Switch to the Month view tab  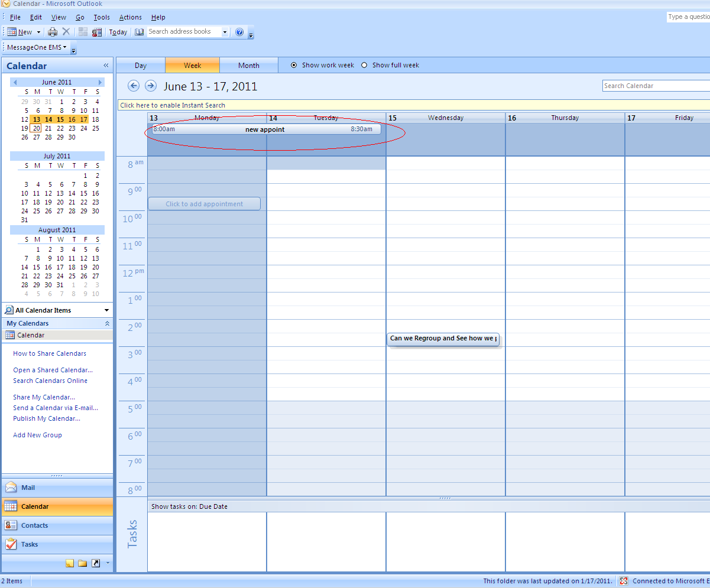click(249, 65)
